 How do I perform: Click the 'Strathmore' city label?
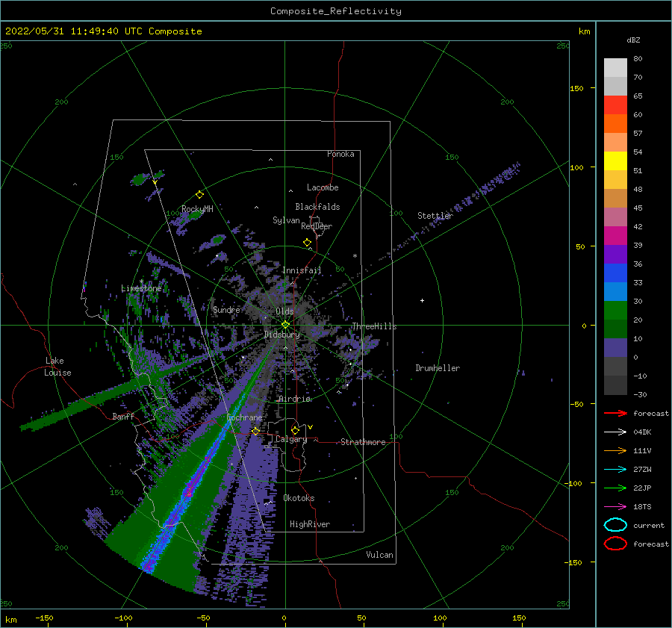[x=363, y=442]
